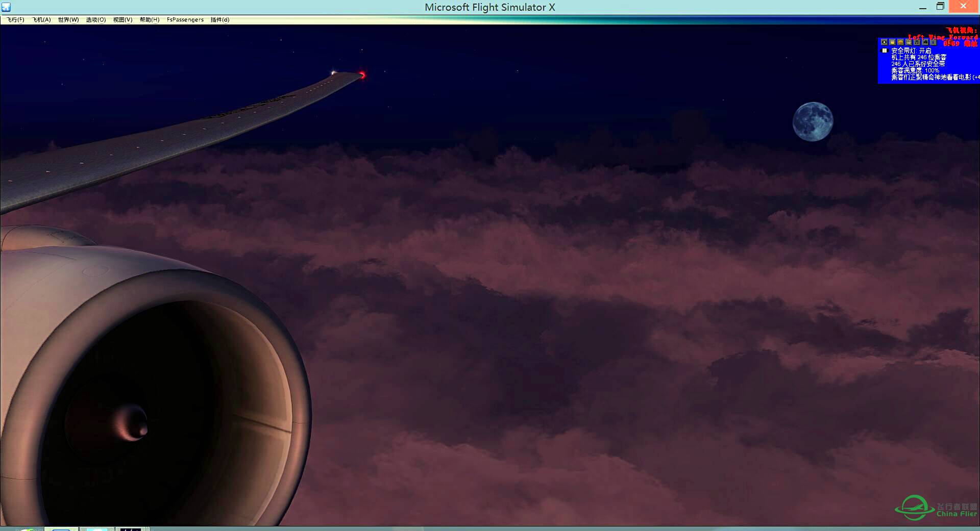Restore down the Flight Simulator X window
980x531 pixels.
click(941, 7)
